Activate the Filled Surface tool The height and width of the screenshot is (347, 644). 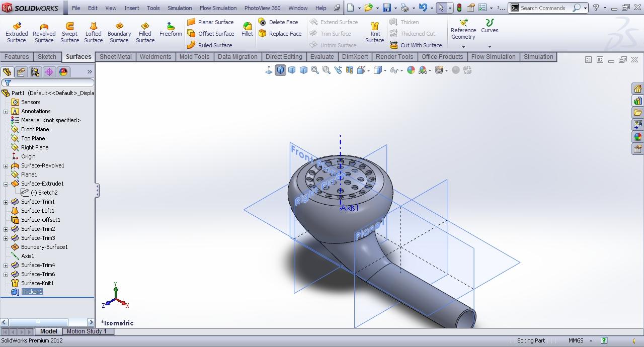click(145, 32)
